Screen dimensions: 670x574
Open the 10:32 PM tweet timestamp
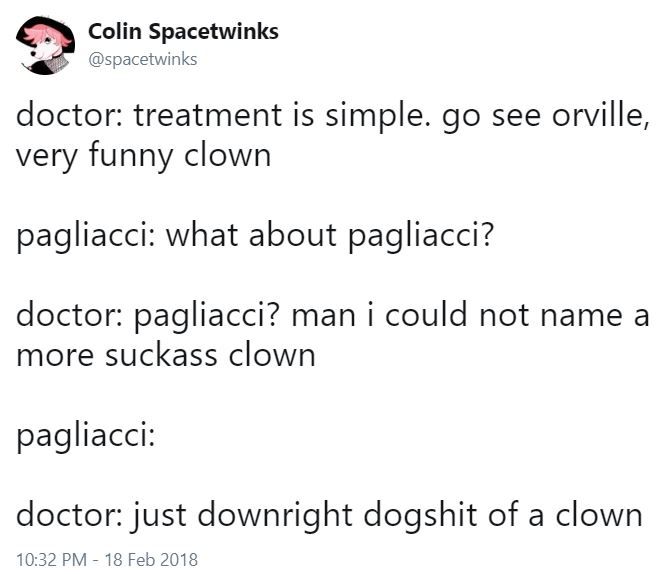(51, 559)
